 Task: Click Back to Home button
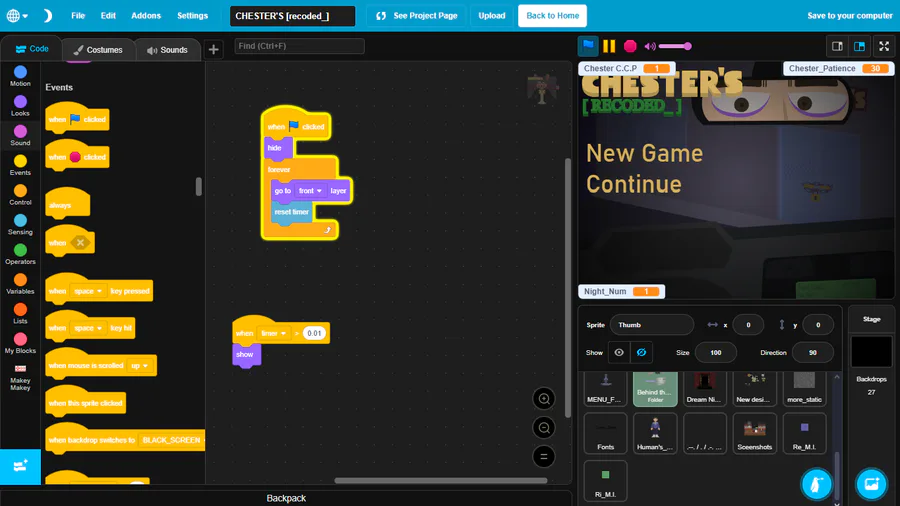(x=552, y=15)
